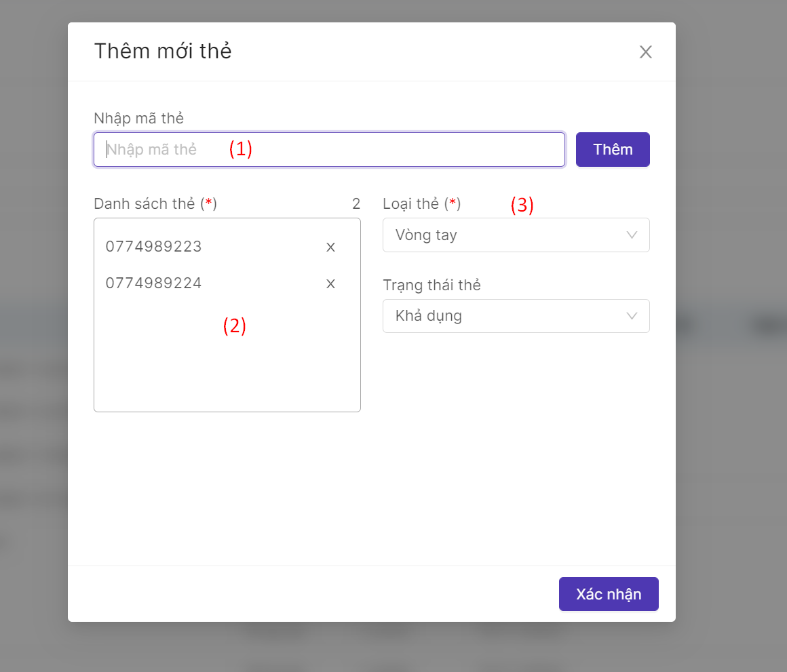Screen dimensions: 787x672
Task: Close the Thêm mới thẻ dialog
Action: pyautogui.click(x=645, y=52)
